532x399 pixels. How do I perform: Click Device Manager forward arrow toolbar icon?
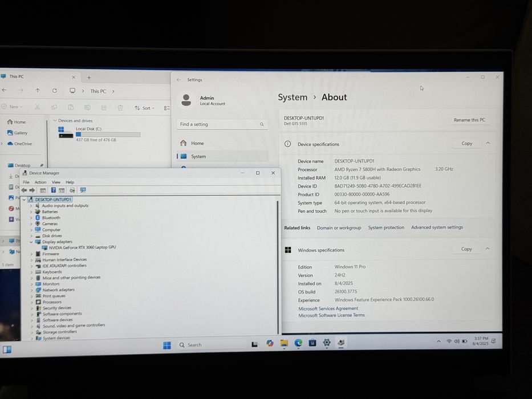point(33,190)
